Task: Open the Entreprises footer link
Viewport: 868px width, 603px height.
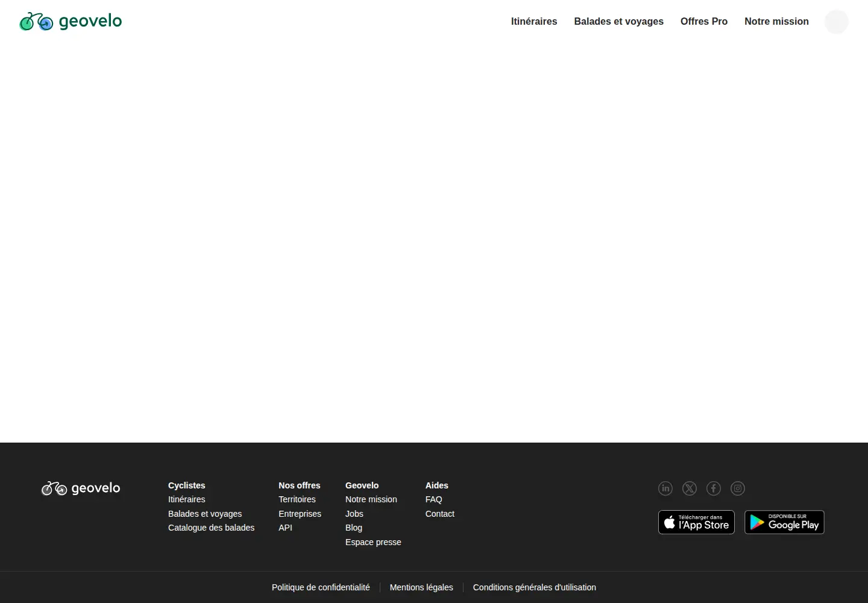Action: pos(300,514)
